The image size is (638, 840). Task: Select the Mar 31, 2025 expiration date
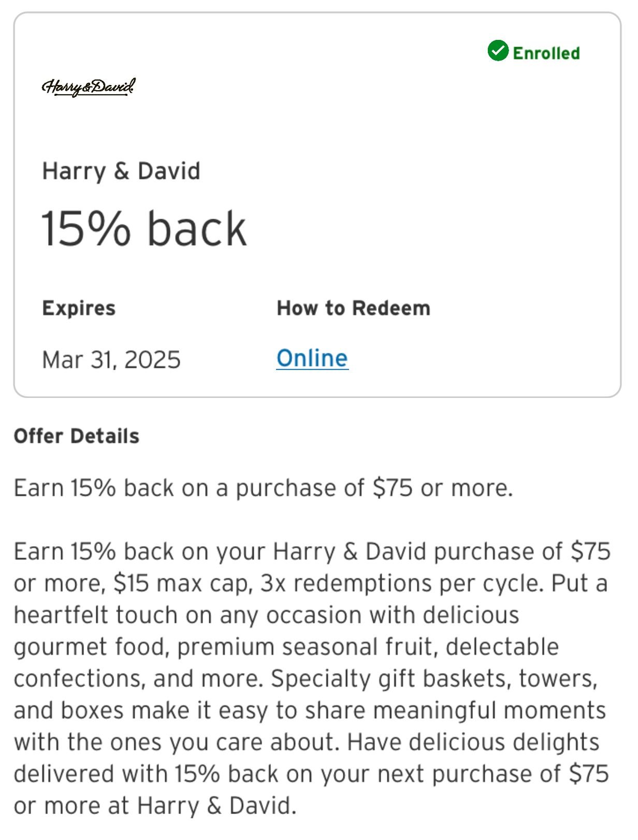[111, 360]
